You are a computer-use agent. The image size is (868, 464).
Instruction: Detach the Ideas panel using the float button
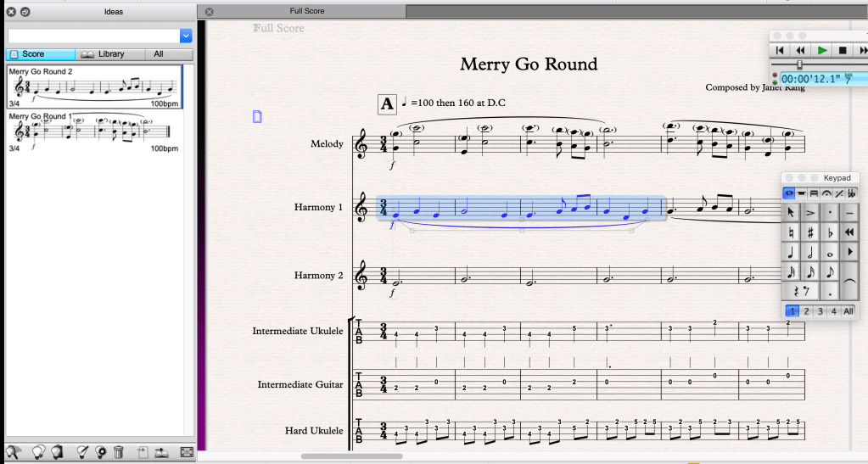pyautogui.click(x=25, y=12)
